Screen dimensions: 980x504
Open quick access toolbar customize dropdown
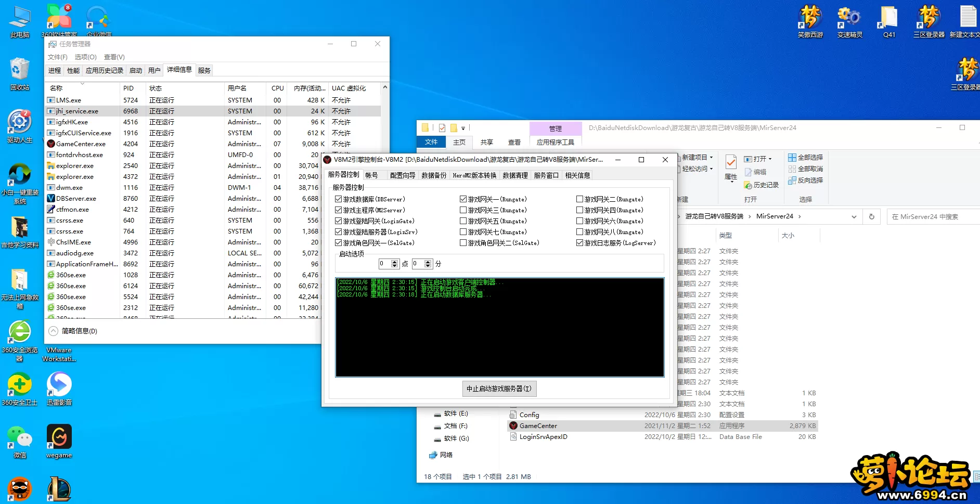coord(463,128)
